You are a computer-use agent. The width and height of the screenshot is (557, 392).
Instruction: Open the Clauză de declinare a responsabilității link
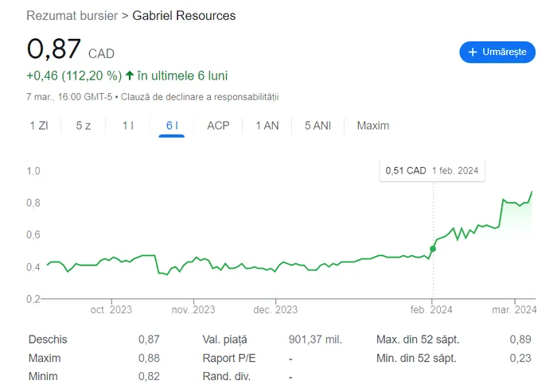tap(200, 97)
